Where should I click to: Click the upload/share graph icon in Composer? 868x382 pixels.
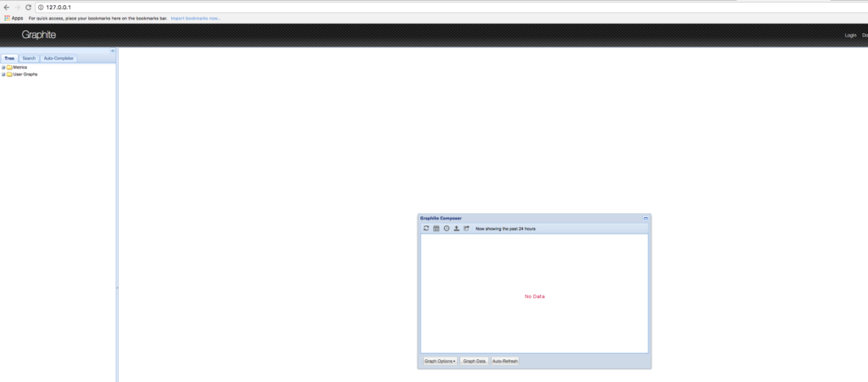(x=457, y=229)
